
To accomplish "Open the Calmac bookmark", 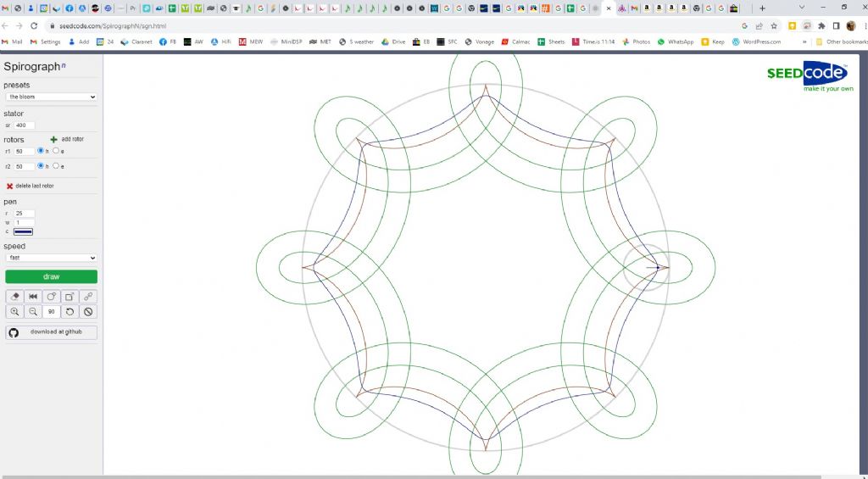I will tap(515, 42).
